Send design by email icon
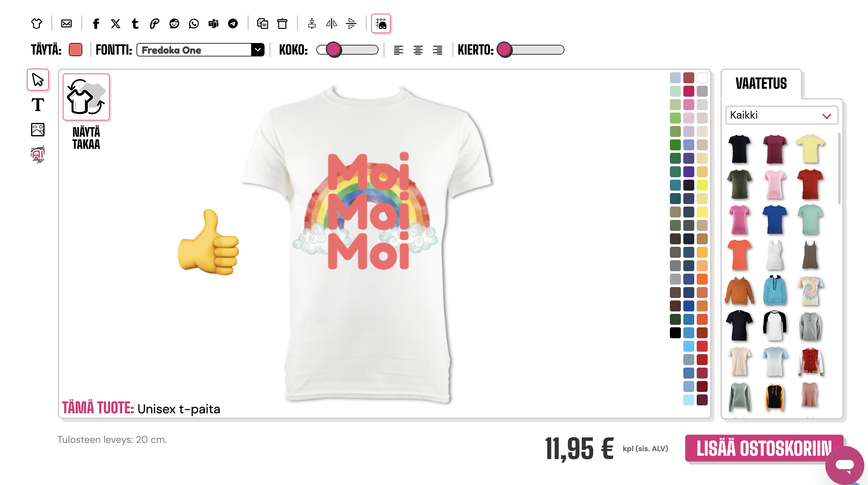The image size is (868, 485). [x=66, y=23]
